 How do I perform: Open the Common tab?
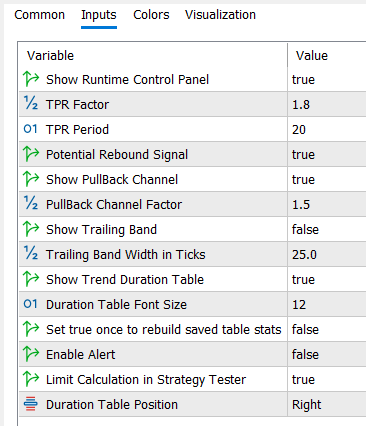(x=39, y=15)
